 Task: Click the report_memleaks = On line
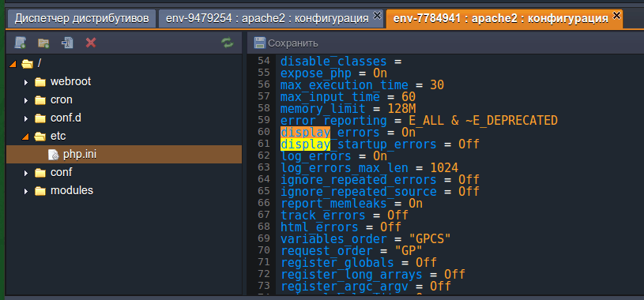coord(352,204)
